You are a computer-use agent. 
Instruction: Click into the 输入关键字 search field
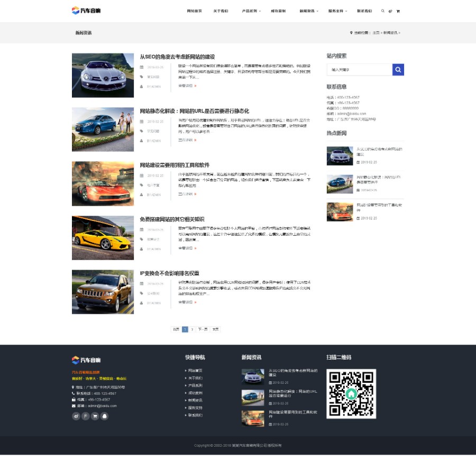tap(359, 70)
